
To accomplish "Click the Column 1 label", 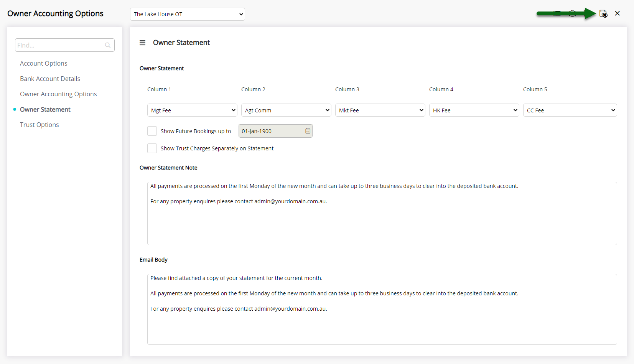I will (x=159, y=89).
